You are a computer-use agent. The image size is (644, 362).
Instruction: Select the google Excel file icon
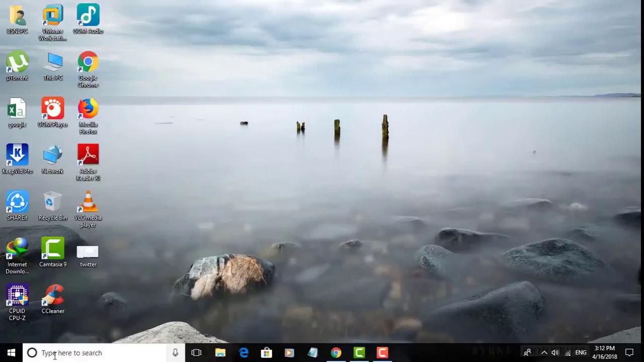click(17, 113)
